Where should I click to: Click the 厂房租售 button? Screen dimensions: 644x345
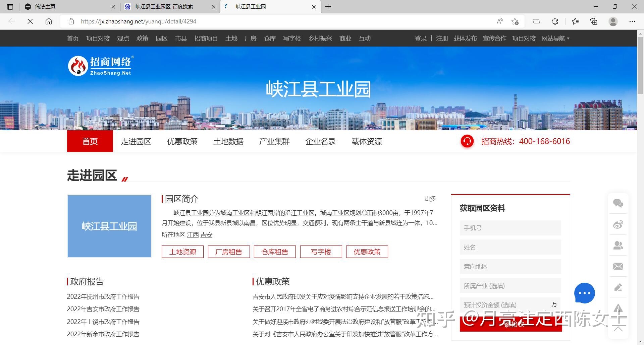[228, 252]
